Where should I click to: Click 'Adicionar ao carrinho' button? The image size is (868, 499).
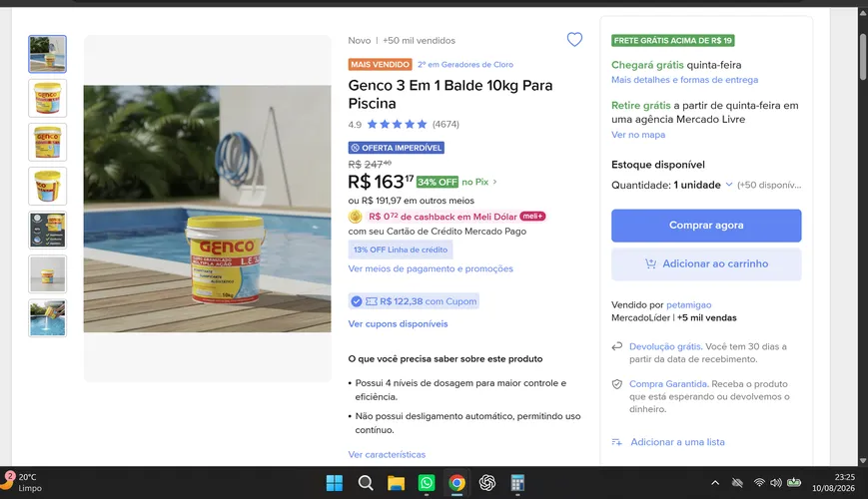tap(706, 263)
